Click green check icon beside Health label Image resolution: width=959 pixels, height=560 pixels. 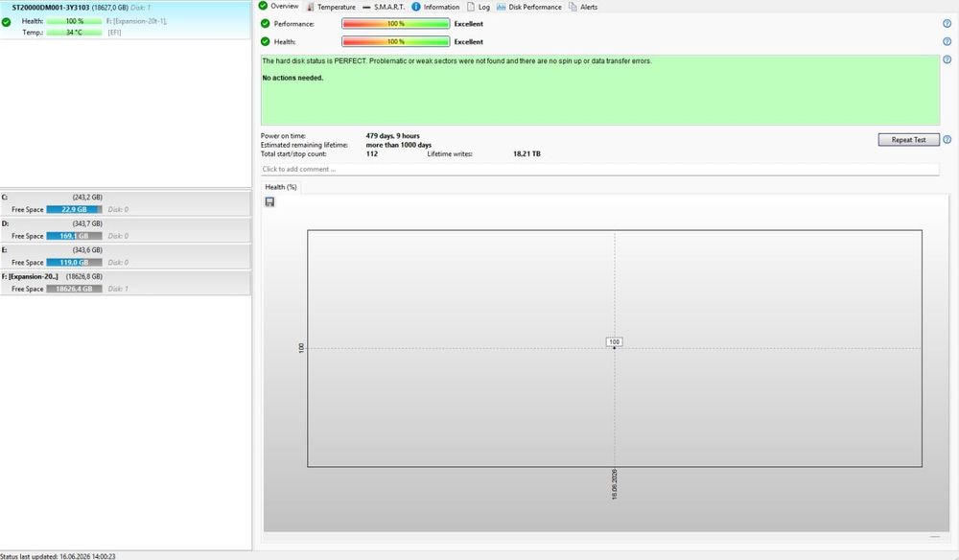[265, 41]
